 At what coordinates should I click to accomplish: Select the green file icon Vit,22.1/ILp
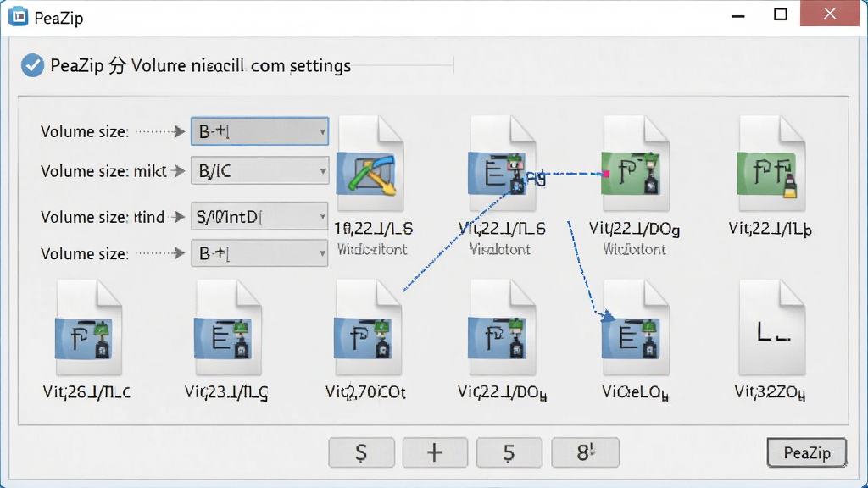click(x=771, y=164)
